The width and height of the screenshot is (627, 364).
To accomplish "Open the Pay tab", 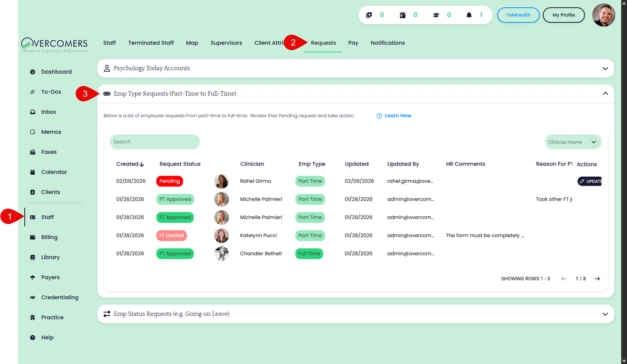I will click(x=353, y=43).
